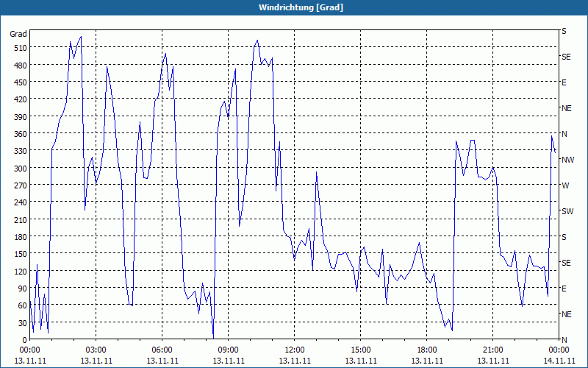Click the 360 degree axis label
The image size is (588, 368).
point(21,134)
